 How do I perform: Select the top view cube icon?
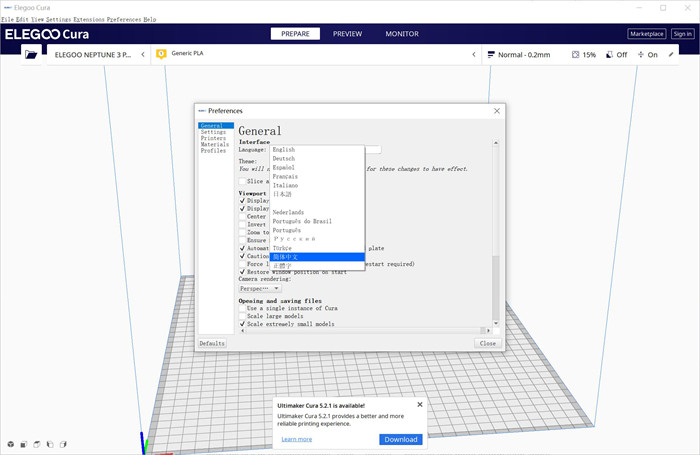coord(37,444)
